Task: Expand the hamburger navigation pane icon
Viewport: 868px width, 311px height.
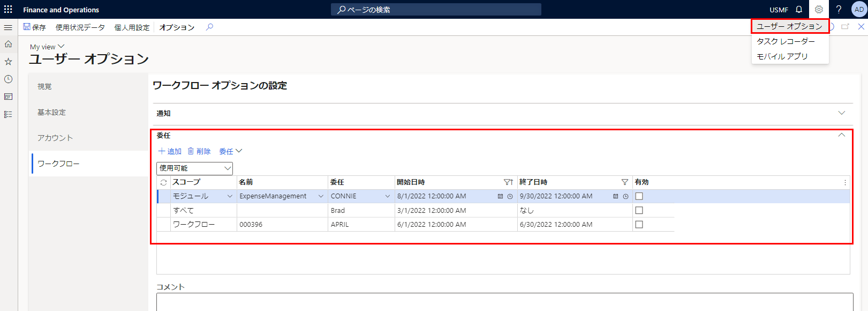Action: pyautogui.click(x=8, y=27)
